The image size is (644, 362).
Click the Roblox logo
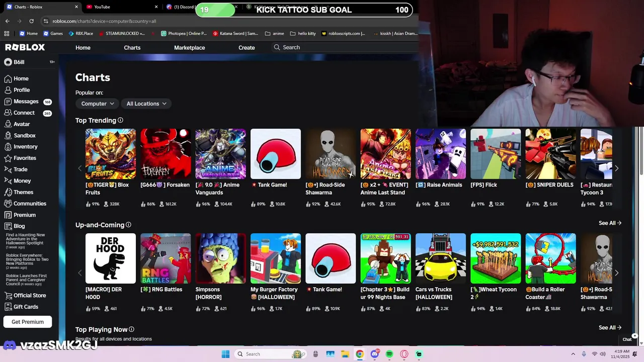point(25,47)
